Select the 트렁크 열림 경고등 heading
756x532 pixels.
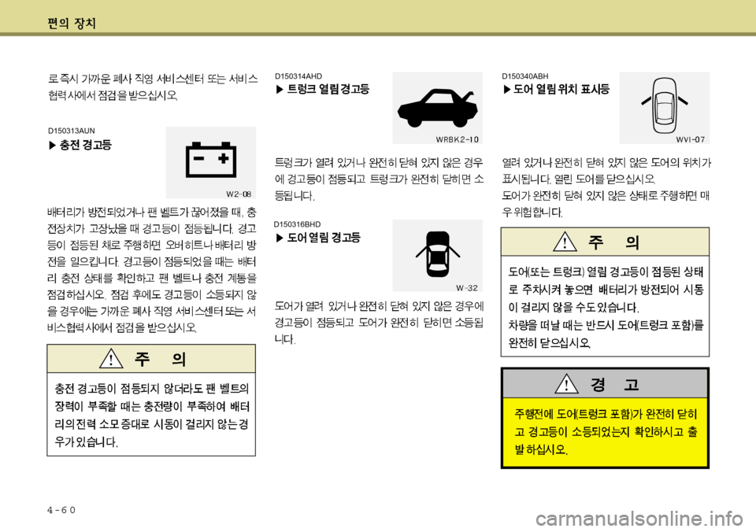[328, 89]
